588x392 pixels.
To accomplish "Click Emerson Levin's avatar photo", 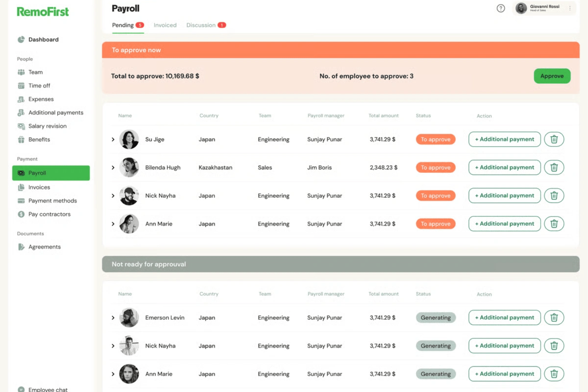I will (129, 318).
